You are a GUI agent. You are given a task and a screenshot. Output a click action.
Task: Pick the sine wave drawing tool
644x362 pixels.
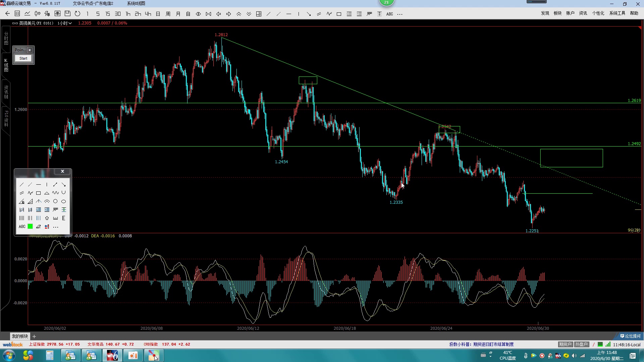55,193
